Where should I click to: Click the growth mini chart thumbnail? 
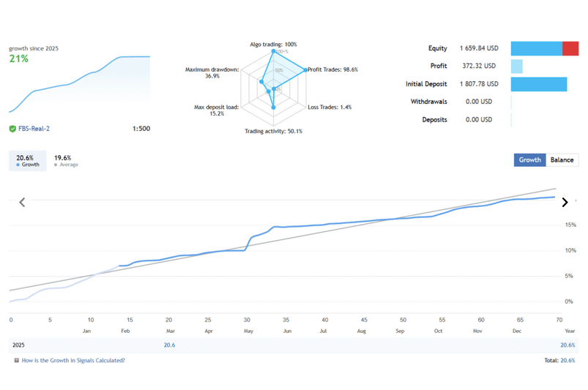tap(80, 84)
